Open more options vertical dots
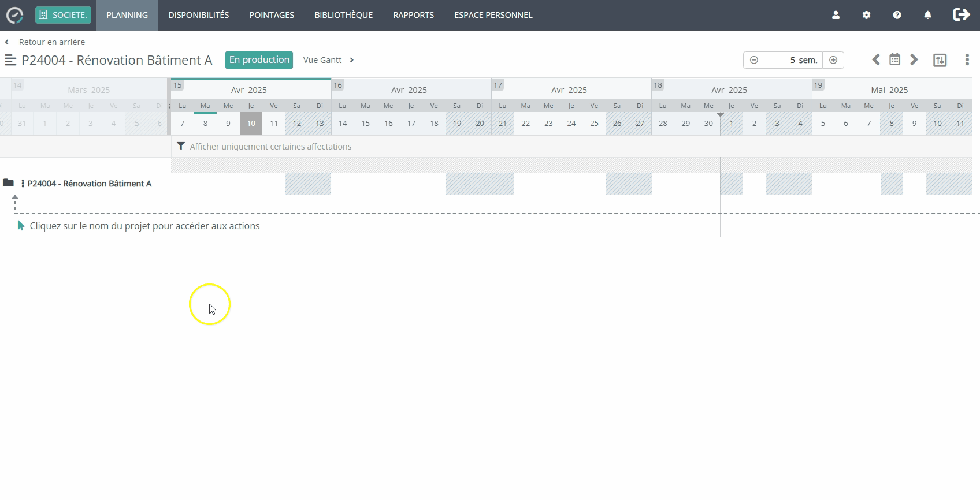This screenshot has height=500, width=980. click(x=967, y=59)
